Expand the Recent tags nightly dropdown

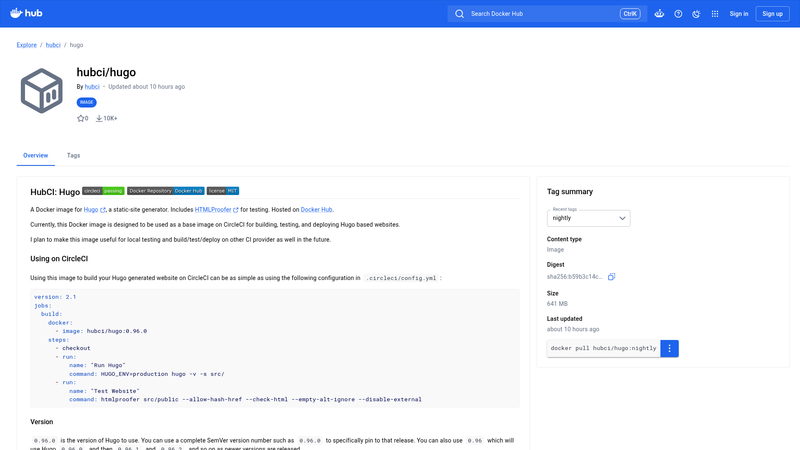[x=588, y=218]
